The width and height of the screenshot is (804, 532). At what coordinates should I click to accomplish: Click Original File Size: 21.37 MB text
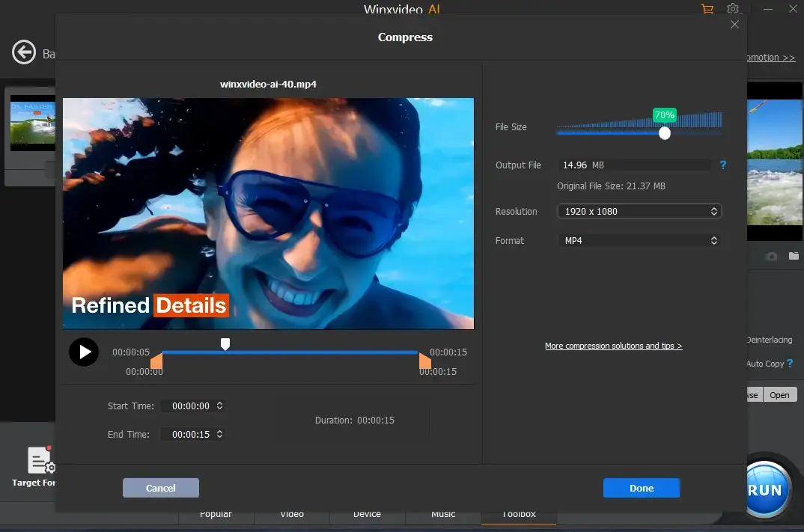pos(611,186)
